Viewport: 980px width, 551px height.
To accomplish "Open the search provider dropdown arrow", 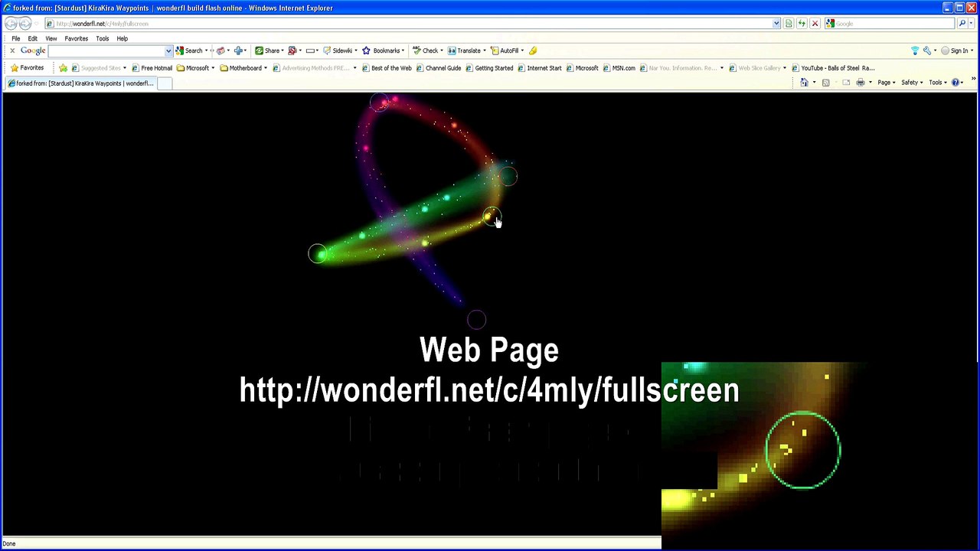I will (972, 24).
